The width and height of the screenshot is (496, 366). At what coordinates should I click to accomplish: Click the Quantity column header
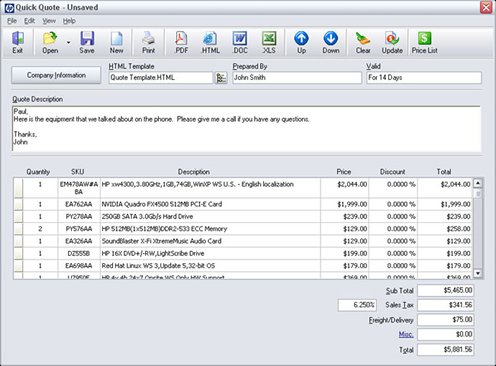coord(38,172)
